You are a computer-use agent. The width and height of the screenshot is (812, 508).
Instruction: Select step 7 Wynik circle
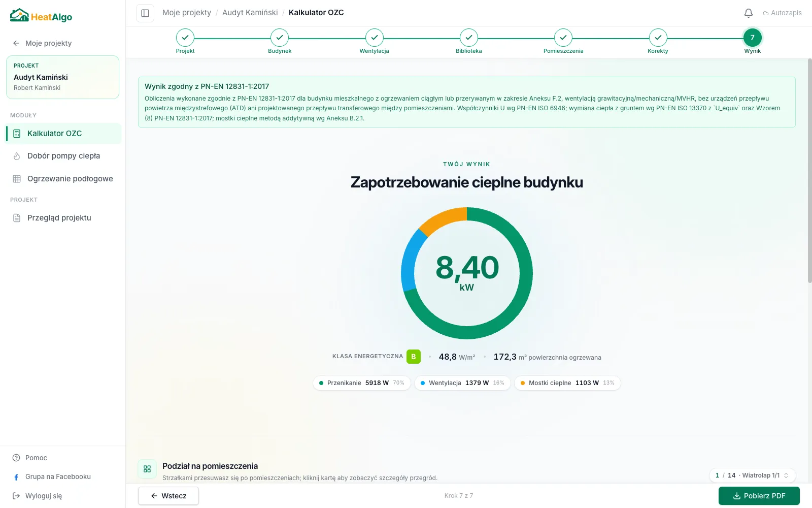(x=753, y=38)
